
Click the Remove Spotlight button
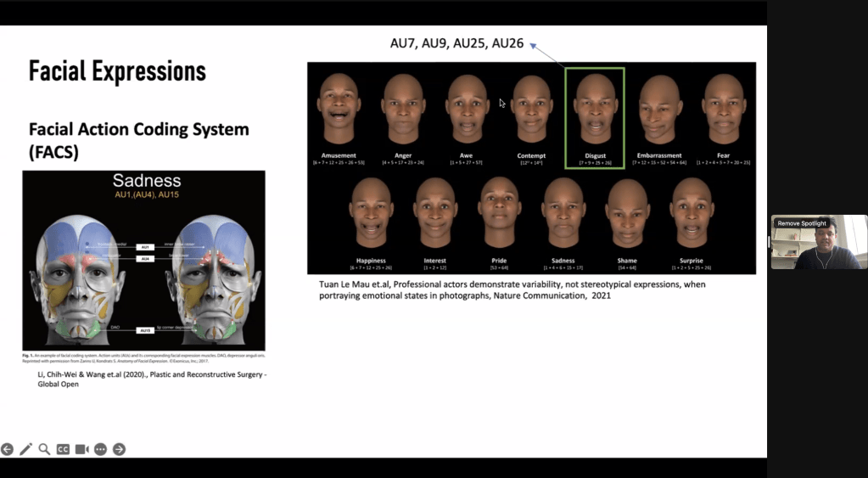point(801,223)
